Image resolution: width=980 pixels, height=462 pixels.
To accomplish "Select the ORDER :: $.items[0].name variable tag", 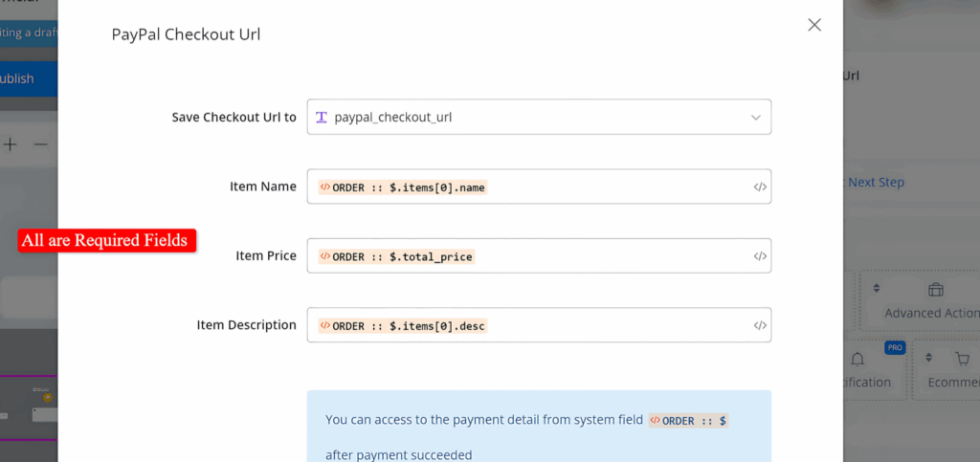I will 403,187.
